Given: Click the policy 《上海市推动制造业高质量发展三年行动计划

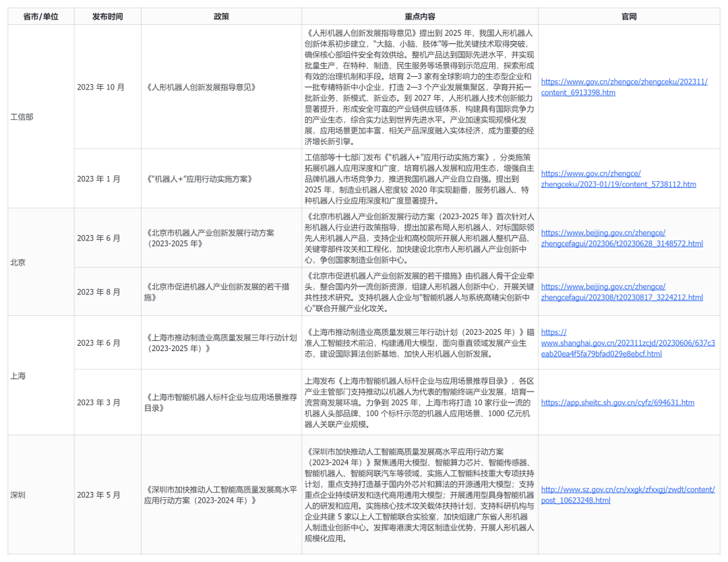Looking at the screenshot, I should (220, 343).
